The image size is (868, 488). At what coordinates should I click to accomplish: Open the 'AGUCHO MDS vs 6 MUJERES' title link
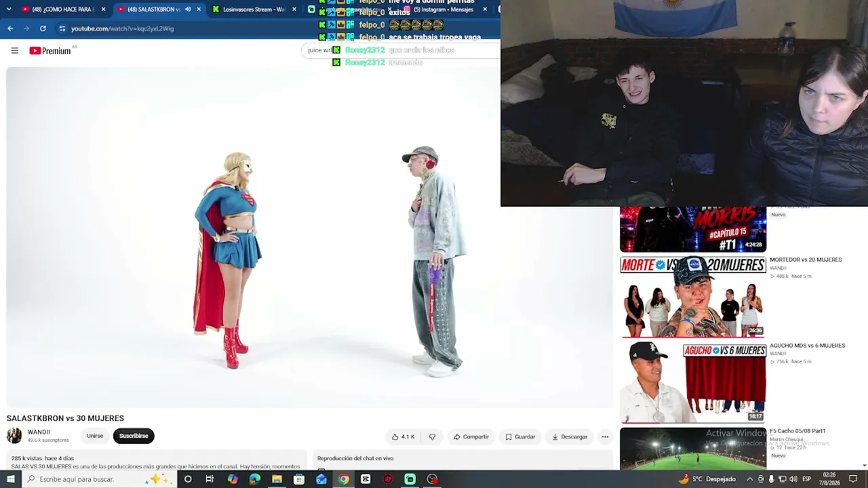(x=807, y=346)
